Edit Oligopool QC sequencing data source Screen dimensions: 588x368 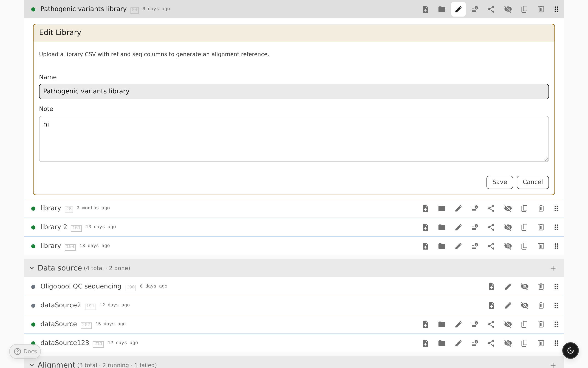(x=508, y=287)
